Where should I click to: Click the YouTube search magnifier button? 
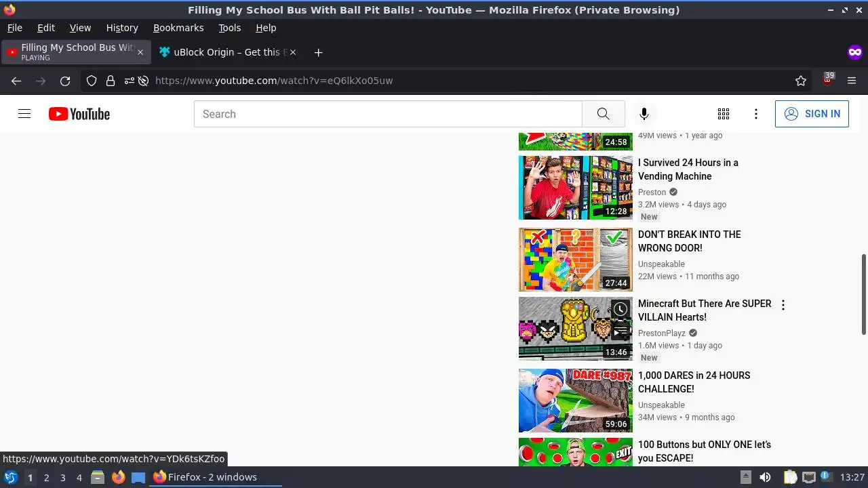(604, 114)
